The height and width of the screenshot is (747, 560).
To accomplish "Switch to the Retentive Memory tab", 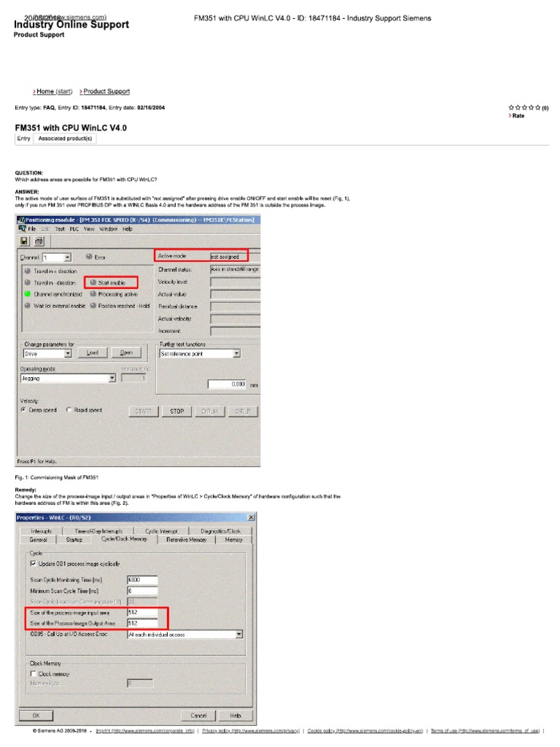I will click(186, 540).
